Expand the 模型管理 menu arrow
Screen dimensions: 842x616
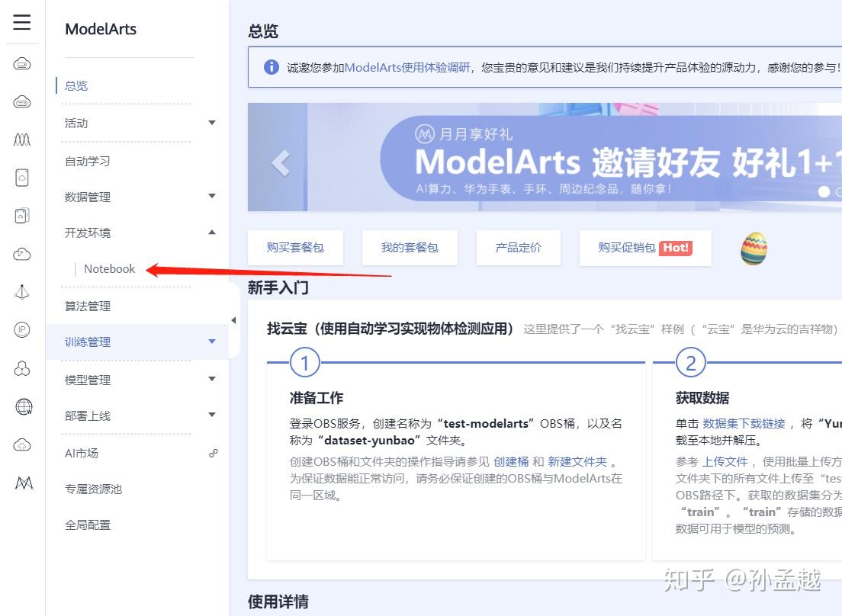pyautogui.click(x=212, y=379)
